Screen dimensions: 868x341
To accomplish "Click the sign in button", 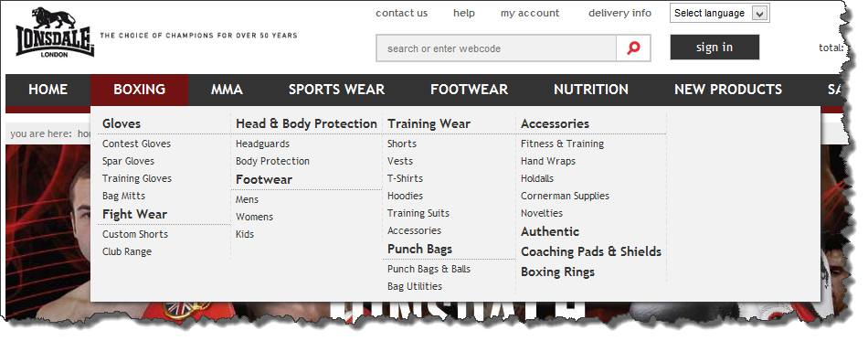I will (x=715, y=47).
